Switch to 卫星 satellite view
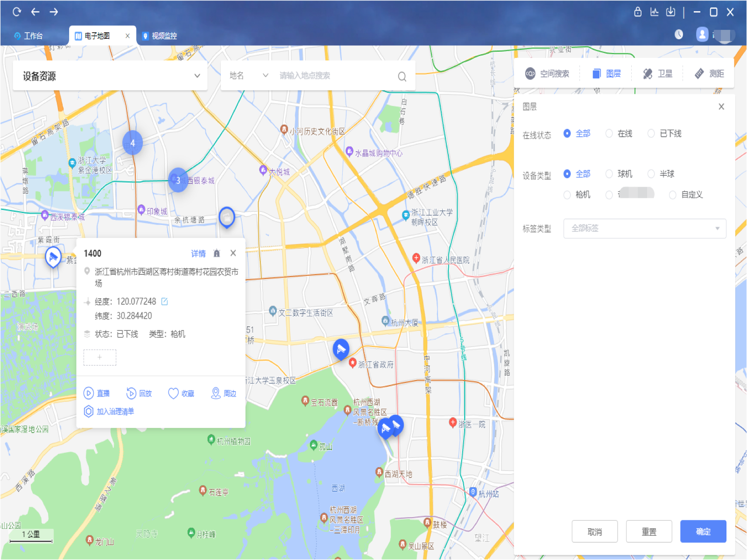747x560 pixels. [x=658, y=74]
